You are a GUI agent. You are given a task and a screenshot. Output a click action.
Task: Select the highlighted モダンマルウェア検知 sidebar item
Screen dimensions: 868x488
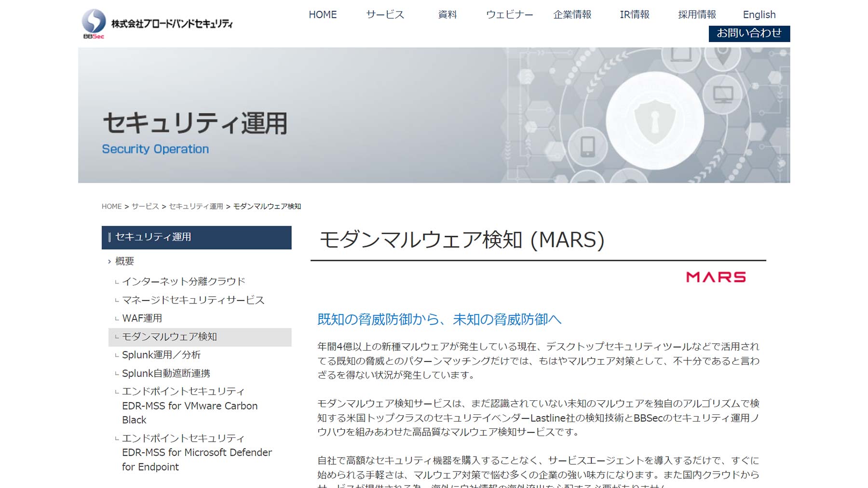point(200,337)
